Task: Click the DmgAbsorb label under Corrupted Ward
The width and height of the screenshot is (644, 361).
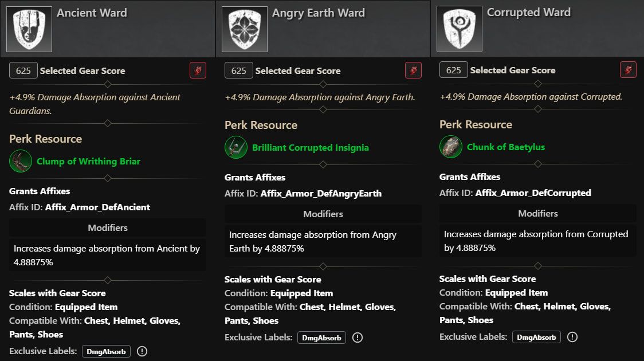Action: 536,337
